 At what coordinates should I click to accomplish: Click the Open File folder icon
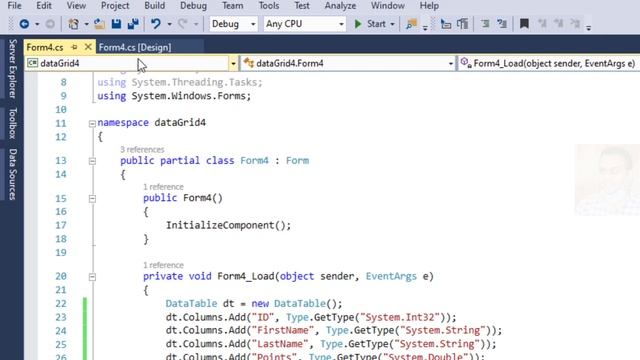[99, 24]
